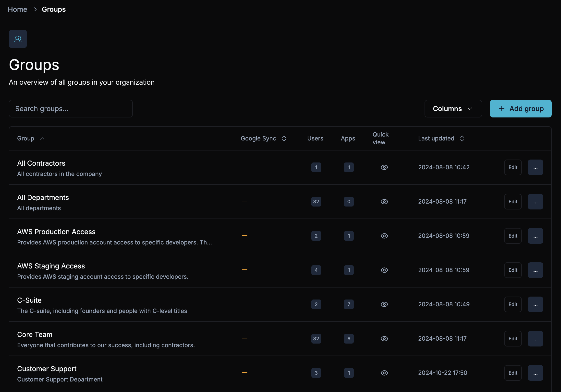Edit the AWS Production Access group

tap(513, 236)
